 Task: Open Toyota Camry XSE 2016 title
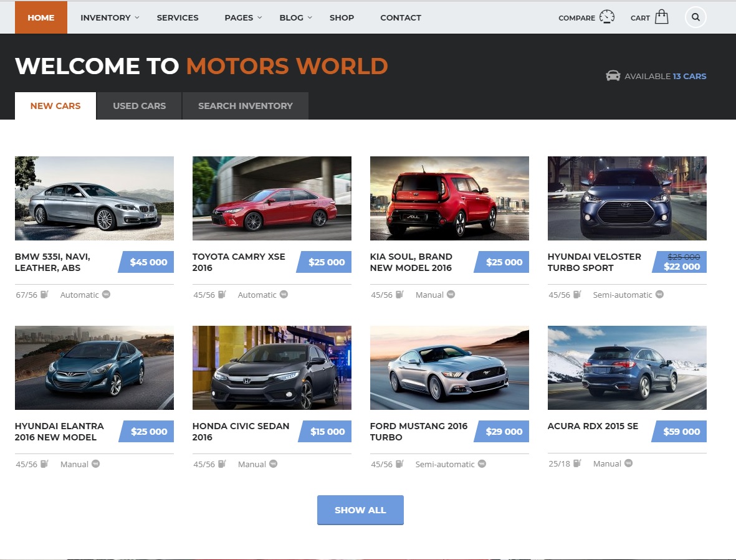click(239, 262)
